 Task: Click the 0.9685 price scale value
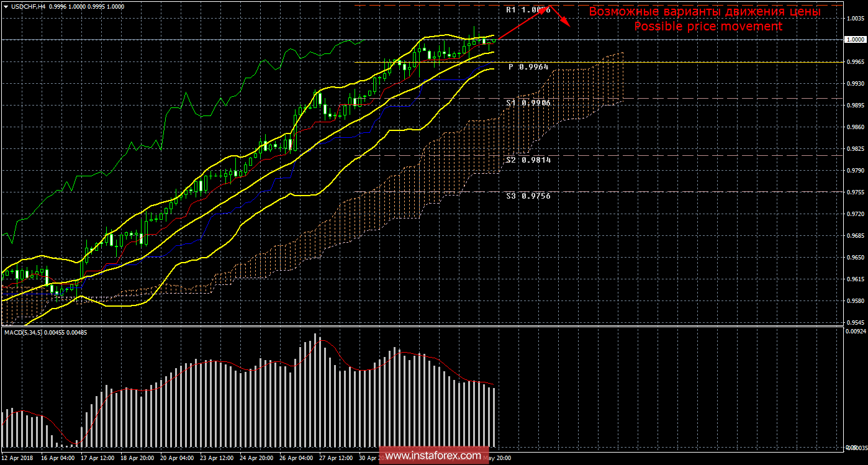tap(855, 236)
